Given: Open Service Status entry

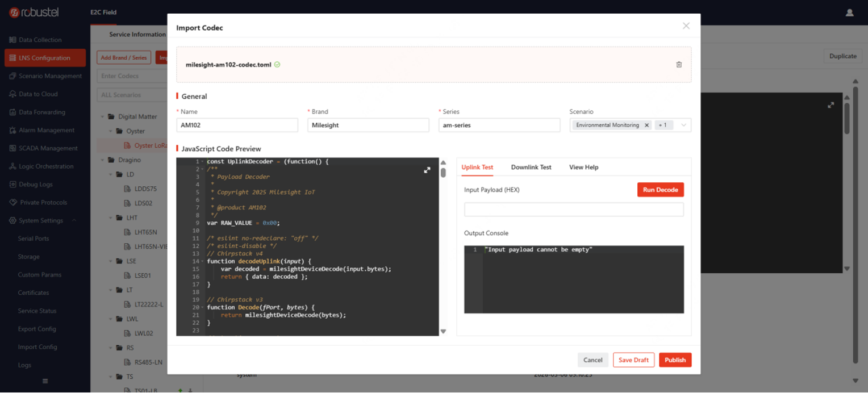Looking at the screenshot, I should [37, 311].
